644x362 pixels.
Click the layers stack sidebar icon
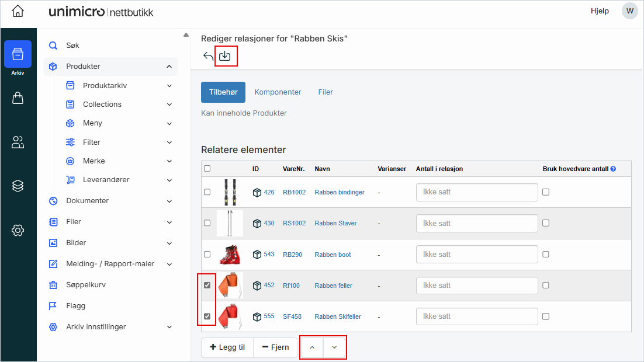[x=18, y=186]
